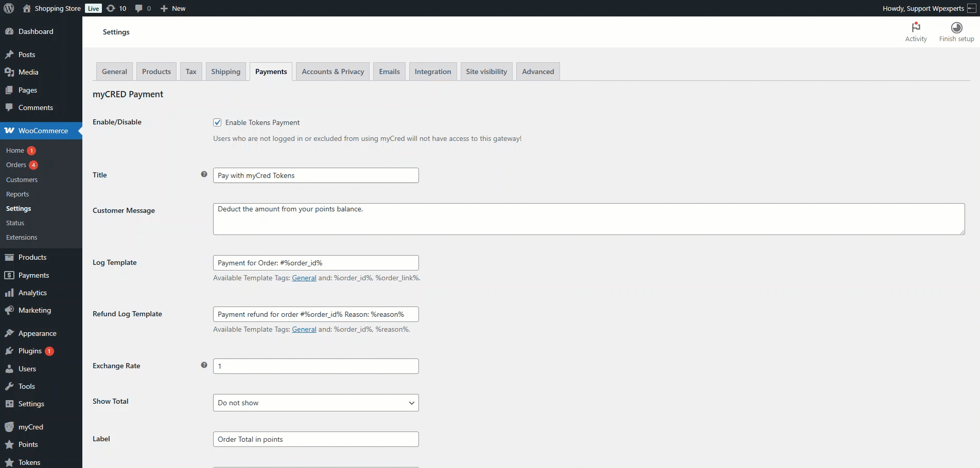Click help tooltip icon beside Title
The width and height of the screenshot is (980, 468).
[x=204, y=174]
